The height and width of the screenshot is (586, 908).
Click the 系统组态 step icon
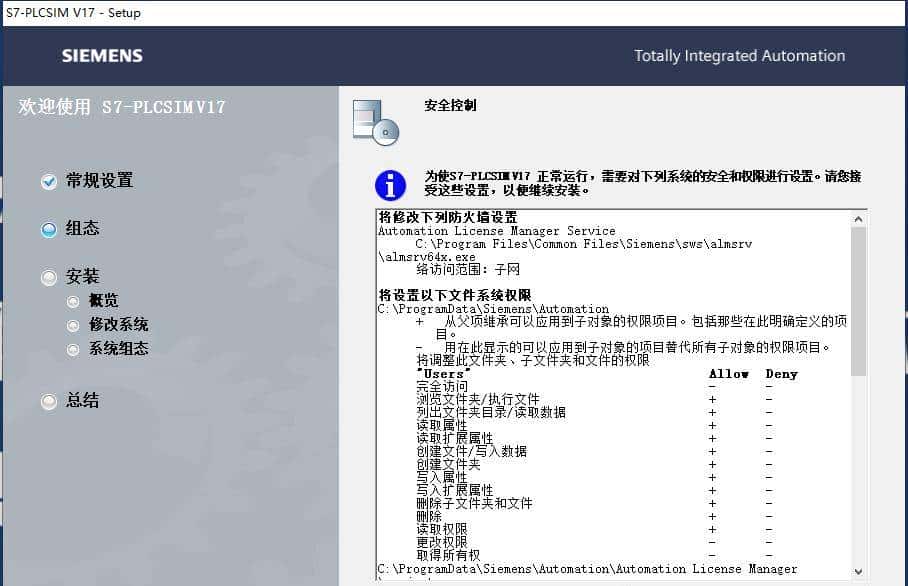tap(73, 350)
